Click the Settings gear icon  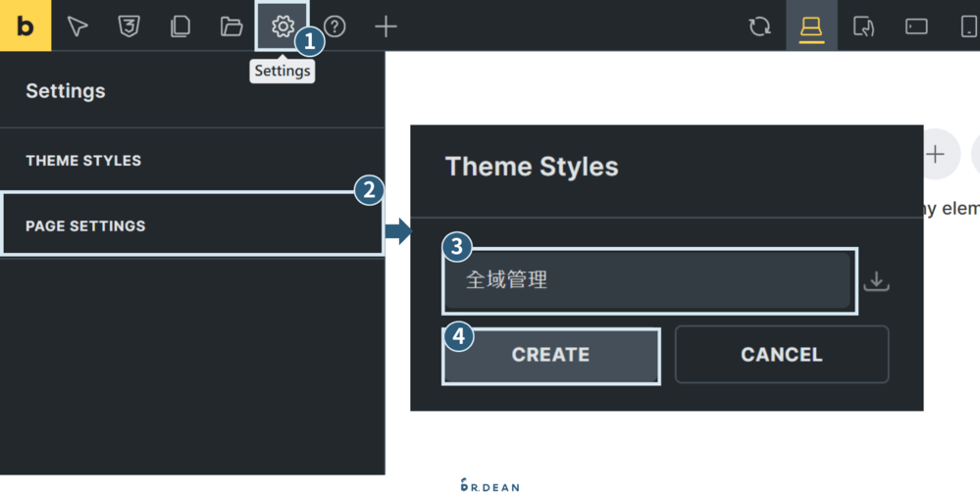[283, 26]
